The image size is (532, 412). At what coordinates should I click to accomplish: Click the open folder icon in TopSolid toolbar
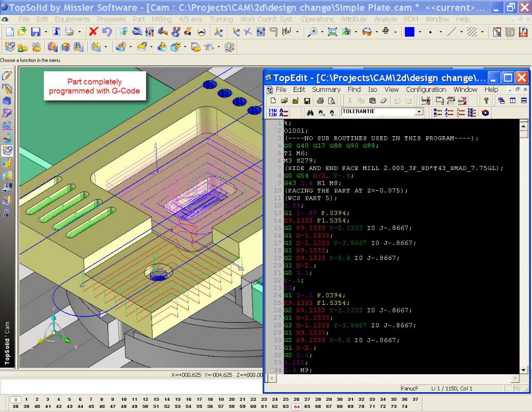[x=22, y=32]
